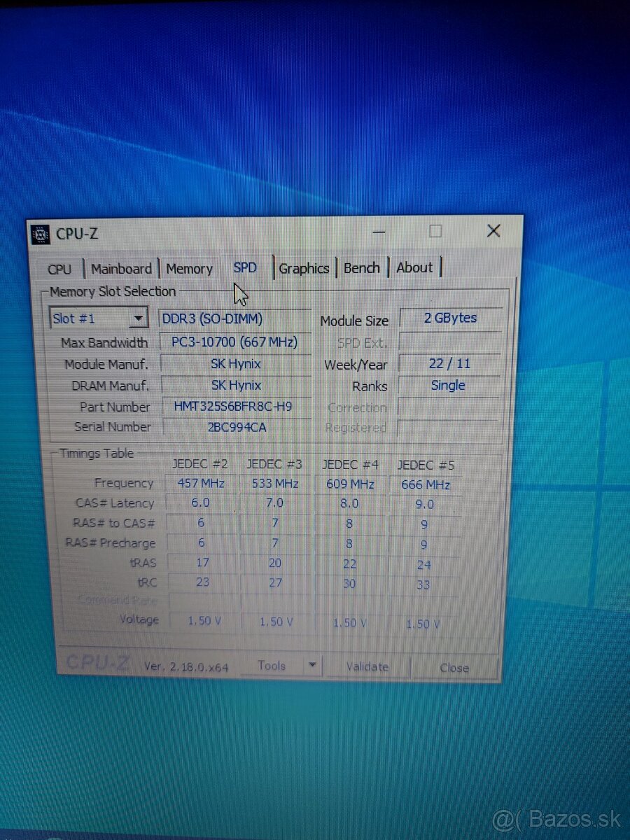The image size is (630, 840).
Task: Click the Week/Year value 22 / 11
Action: [449, 363]
